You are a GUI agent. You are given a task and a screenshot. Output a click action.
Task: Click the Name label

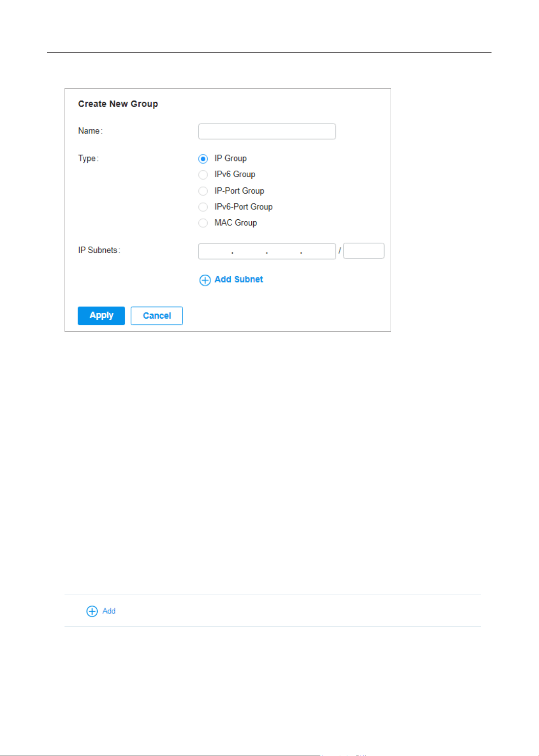click(x=90, y=131)
